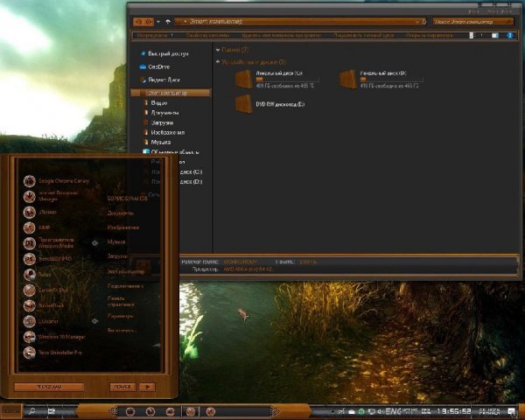This screenshot has height=420, width=525.
Task: Click the ENG language indicator in tray
Action: tap(393, 411)
